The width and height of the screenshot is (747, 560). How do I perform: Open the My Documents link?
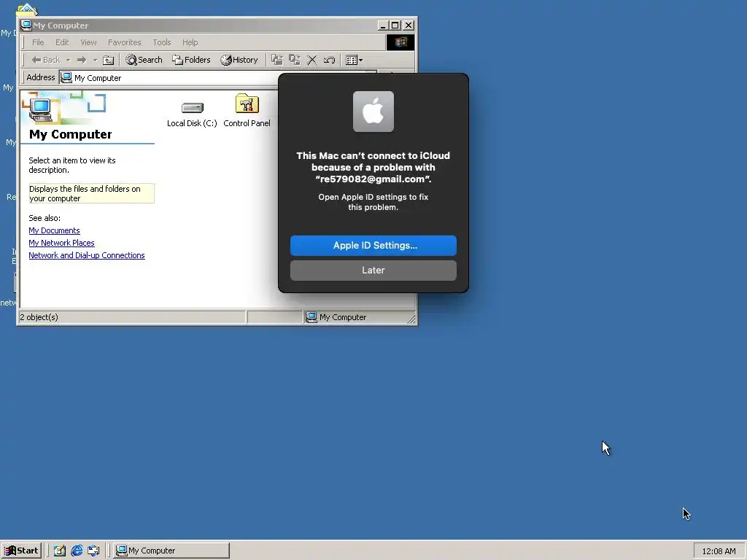pyautogui.click(x=54, y=230)
